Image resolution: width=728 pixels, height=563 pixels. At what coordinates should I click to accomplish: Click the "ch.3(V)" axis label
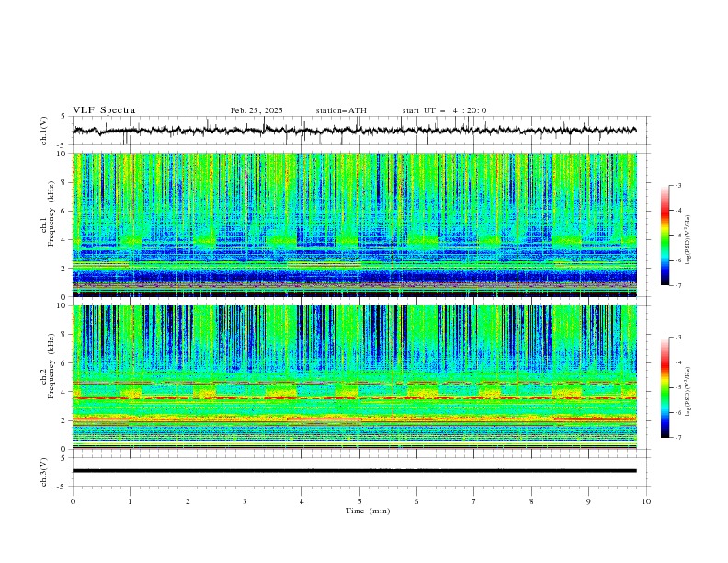tap(44, 472)
